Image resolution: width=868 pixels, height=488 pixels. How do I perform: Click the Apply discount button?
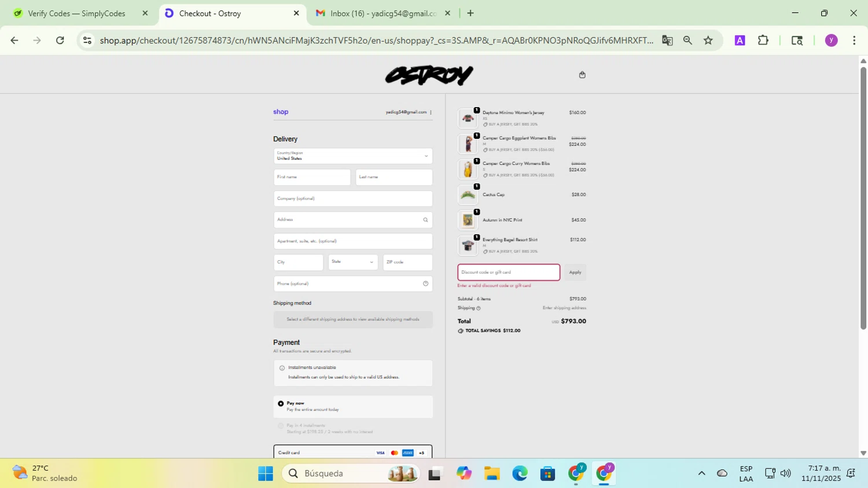[x=575, y=272]
